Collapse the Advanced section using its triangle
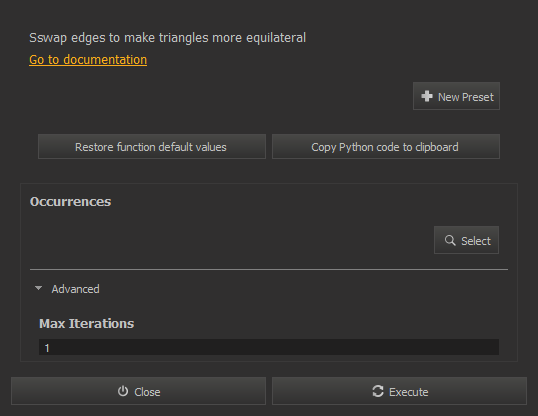The image size is (538, 416). point(38,288)
